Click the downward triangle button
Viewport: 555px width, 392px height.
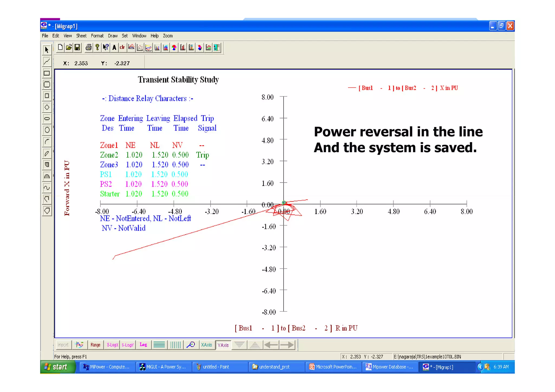click(x=239, y=345)
